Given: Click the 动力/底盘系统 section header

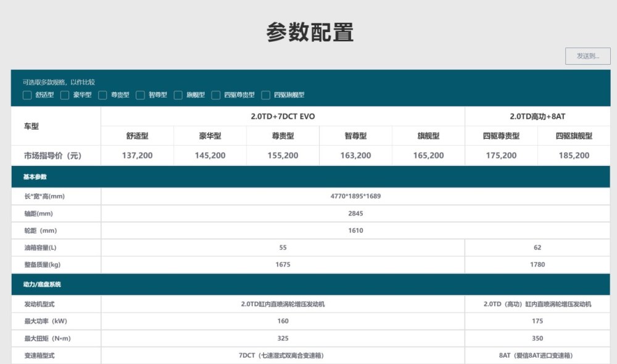Looking at the screenshot, I should (x=310, y=284).
